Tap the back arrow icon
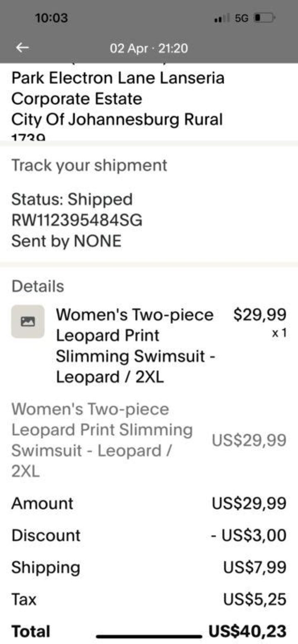Viewport: 298px width, 644px height. [x=22, y=48]
